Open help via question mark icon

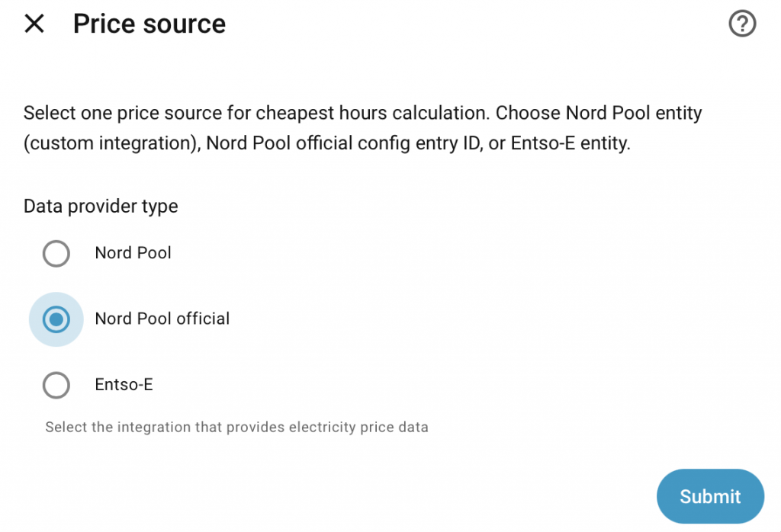click(x=742, y=24)
